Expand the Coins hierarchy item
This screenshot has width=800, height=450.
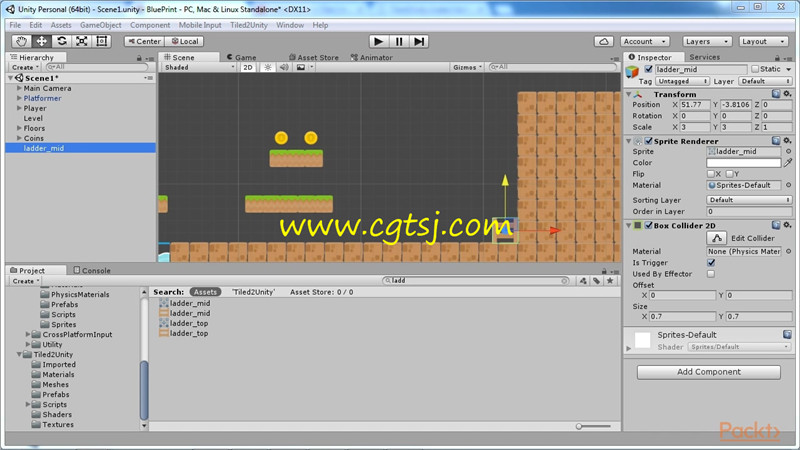(19, 138)
